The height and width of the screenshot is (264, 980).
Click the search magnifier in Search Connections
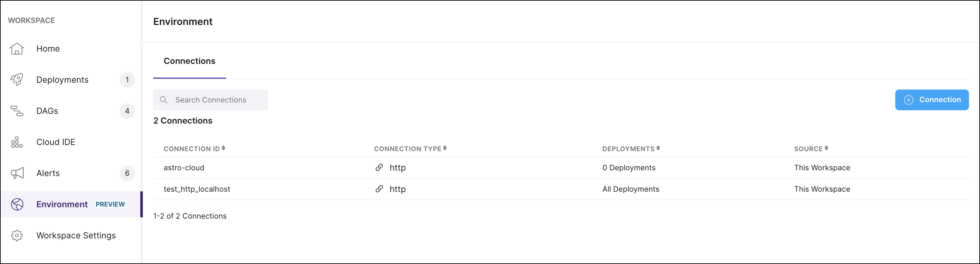click(164, 100)
